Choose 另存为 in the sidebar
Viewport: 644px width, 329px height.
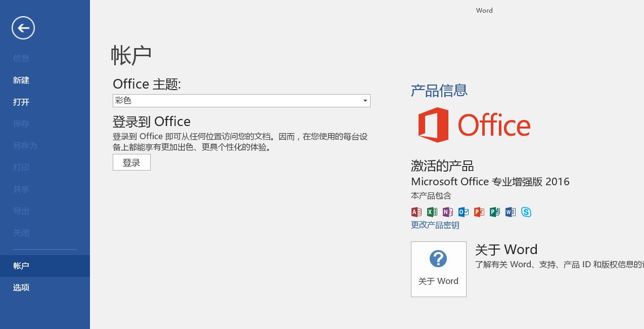pos(25,145)
